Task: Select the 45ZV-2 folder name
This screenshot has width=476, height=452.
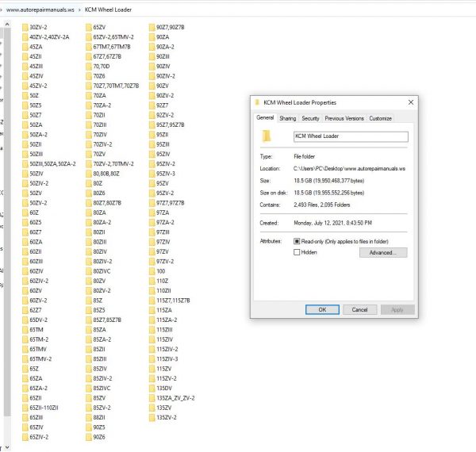Action: point(38,86)
